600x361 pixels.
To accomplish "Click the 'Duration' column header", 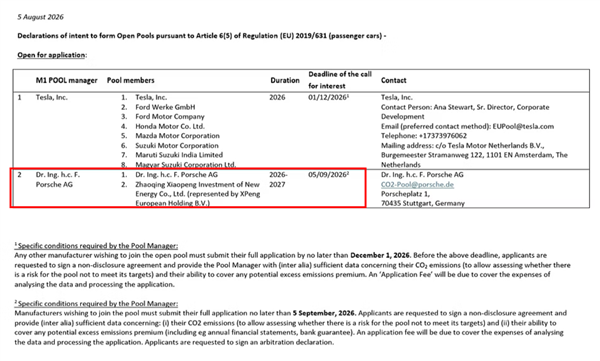I will (285, 80).
